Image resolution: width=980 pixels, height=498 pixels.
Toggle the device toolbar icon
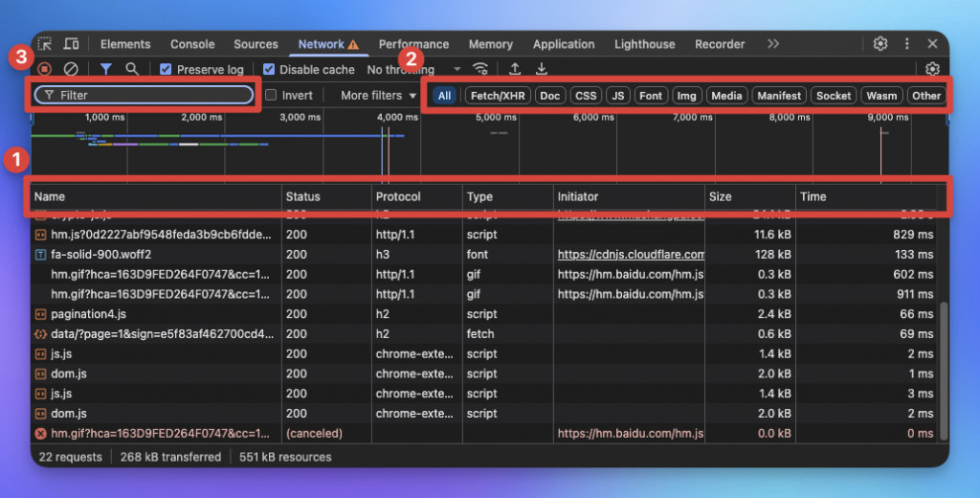coord(71,44)
